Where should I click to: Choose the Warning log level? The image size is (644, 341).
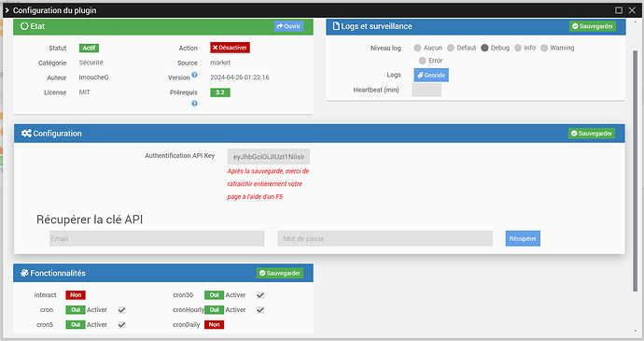[544, 49]
